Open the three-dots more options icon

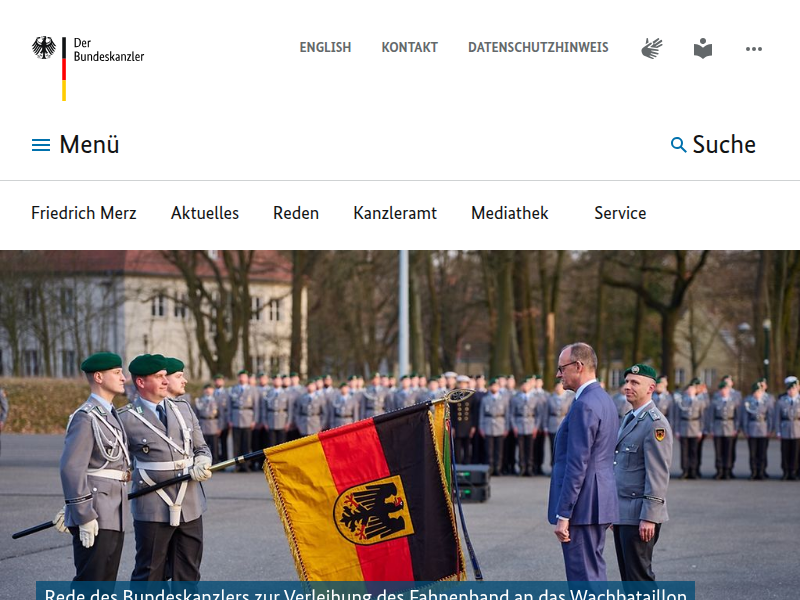(x=754, y=49)
